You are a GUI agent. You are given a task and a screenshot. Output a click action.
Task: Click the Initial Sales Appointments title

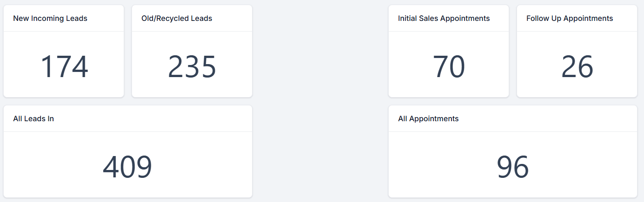[444, 19]
